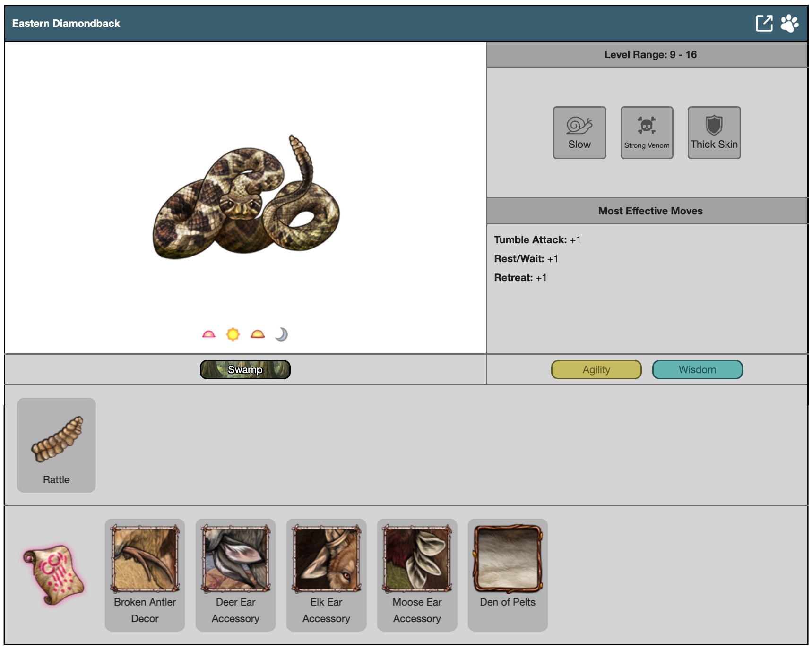Open the Swamp biome tag
This screenshot has height=649, width=812.
tap(245, 369)
